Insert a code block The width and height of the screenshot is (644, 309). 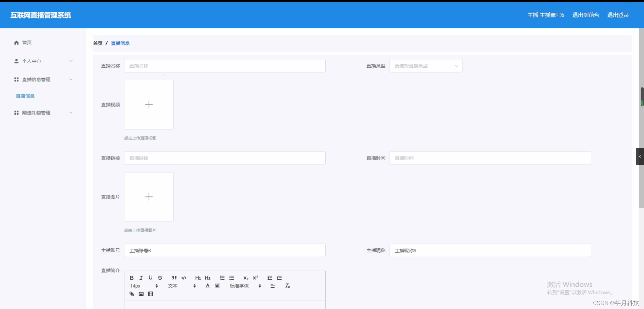point(183,277)
